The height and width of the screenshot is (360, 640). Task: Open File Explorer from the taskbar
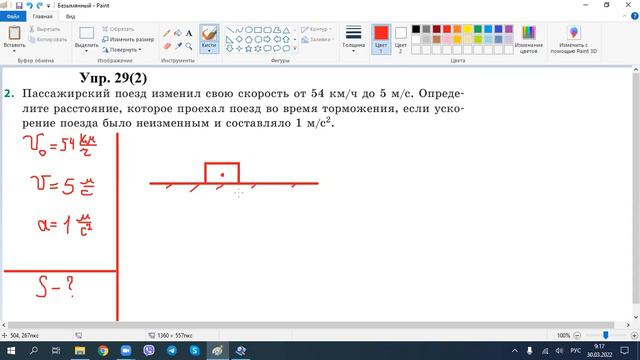coord(80,351)
